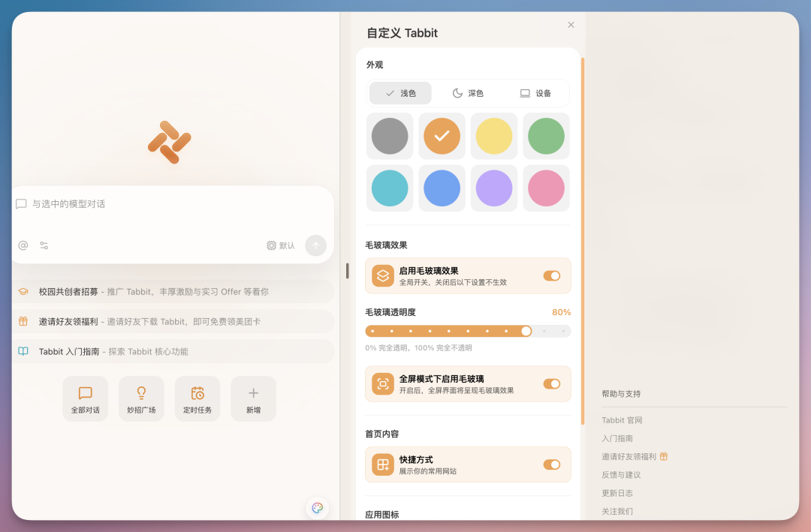Click the grid icon beside 快捷方式

point(383,464)
